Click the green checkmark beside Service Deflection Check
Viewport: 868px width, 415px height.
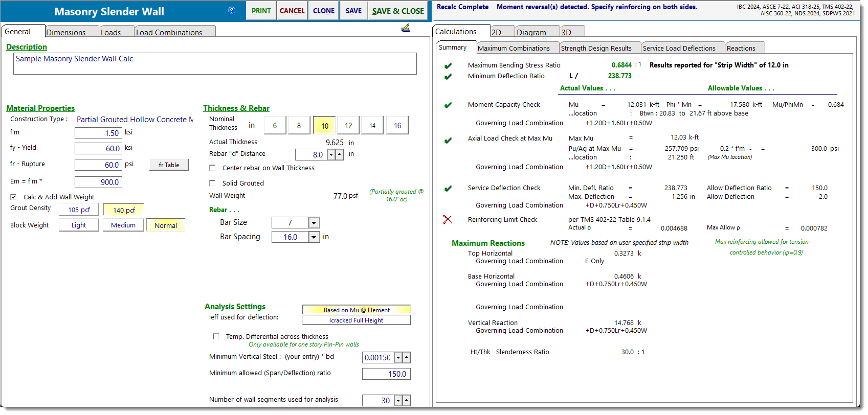coord(448,188)
